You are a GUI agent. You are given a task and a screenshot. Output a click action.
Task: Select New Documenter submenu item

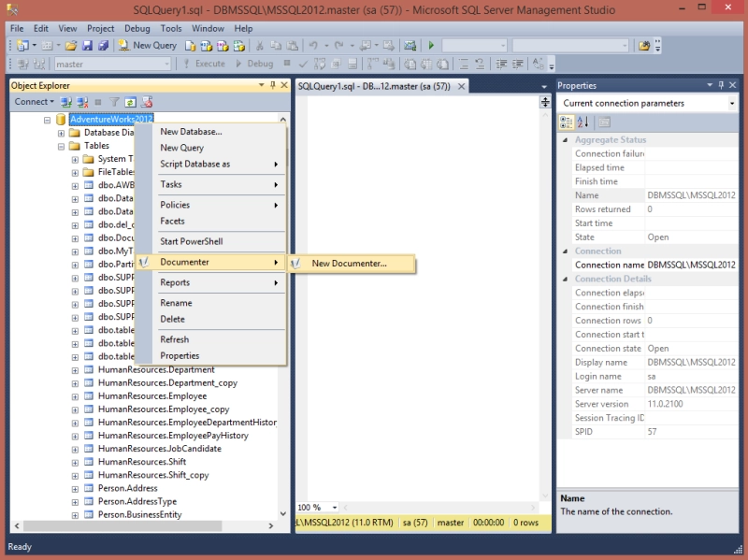(352, 264)
